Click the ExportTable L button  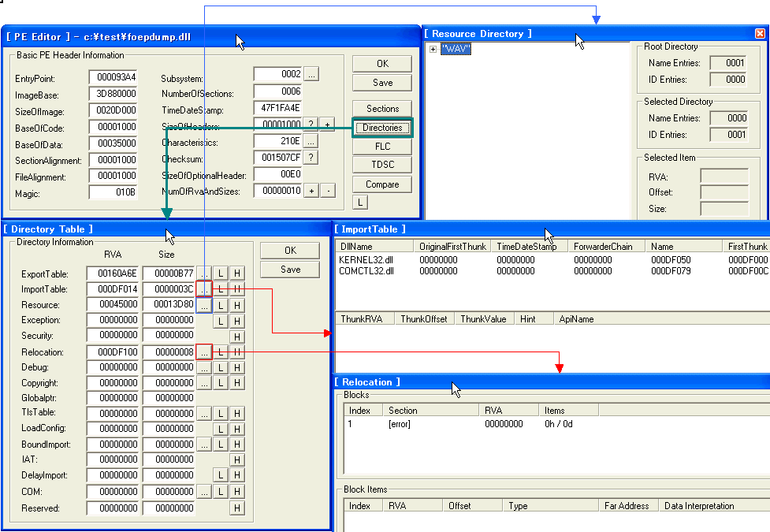pos(221,273)
